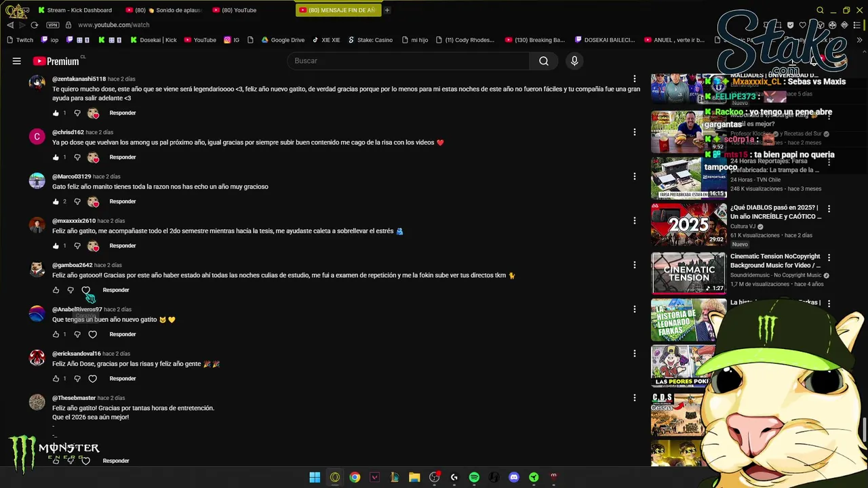Remove creator heart on @mxaxxxix2610 comment
Screen dimensions: 868x488
click(94, 245)
